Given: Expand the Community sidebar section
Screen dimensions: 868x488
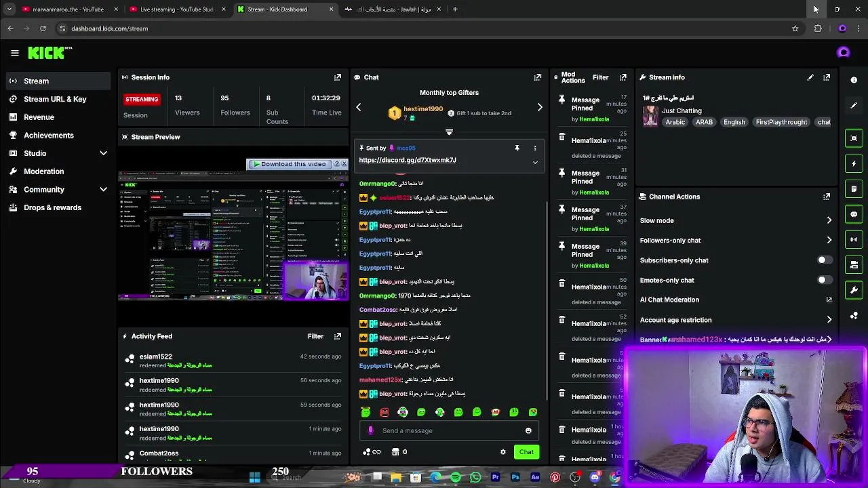Looking at the screenshot, I should [103, 190].
